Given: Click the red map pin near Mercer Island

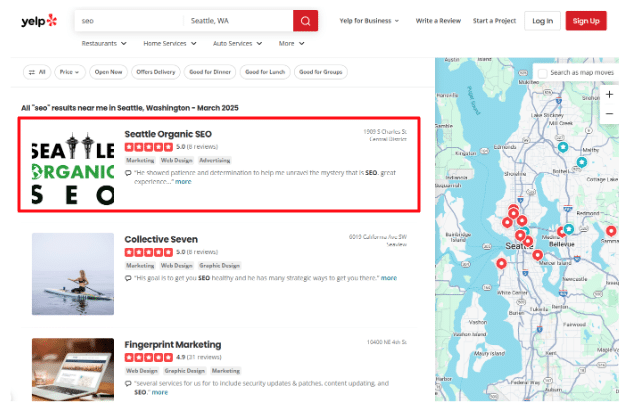Looking at the screenshot, I should click(x=537, y=255).
